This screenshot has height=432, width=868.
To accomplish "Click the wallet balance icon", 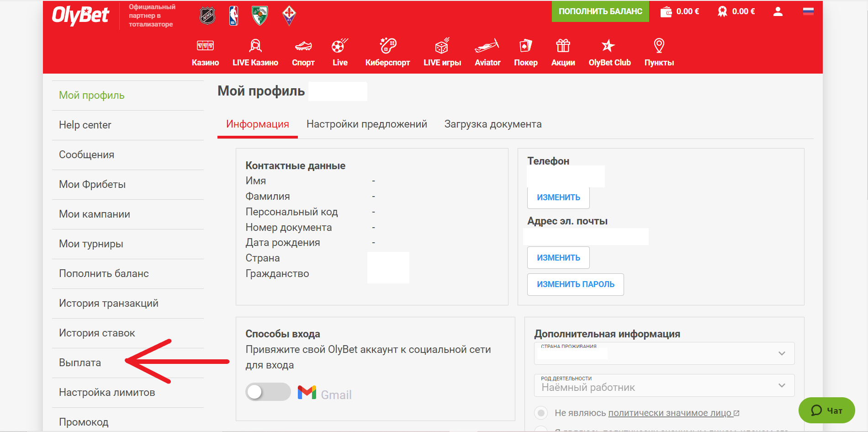I will coord(666,11).
